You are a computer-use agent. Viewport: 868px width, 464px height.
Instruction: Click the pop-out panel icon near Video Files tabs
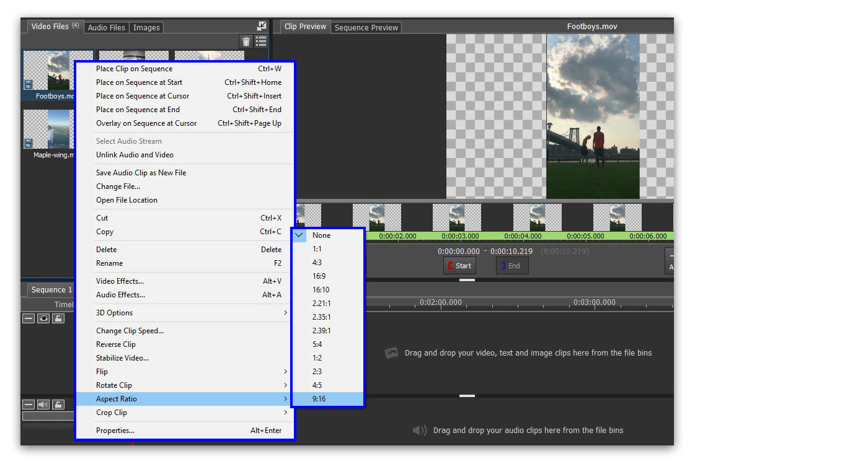[x=262, y=26]
